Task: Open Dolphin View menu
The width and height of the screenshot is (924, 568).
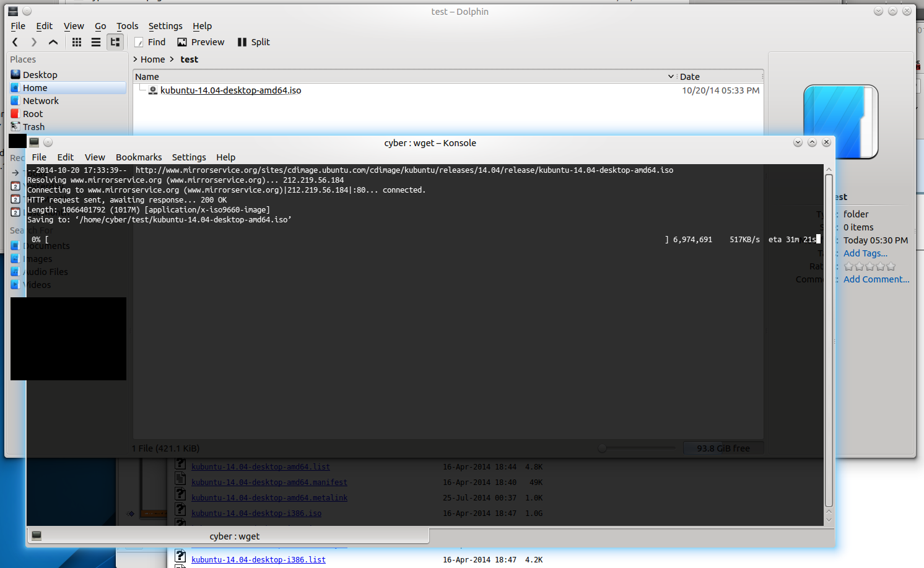Action: tap(74, 26)
